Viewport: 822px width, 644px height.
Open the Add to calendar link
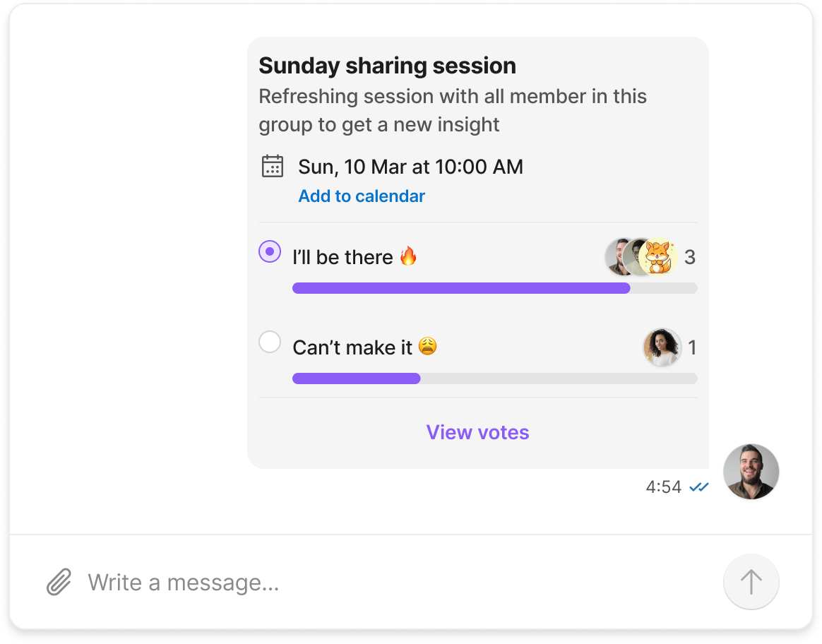pos(362,196)
